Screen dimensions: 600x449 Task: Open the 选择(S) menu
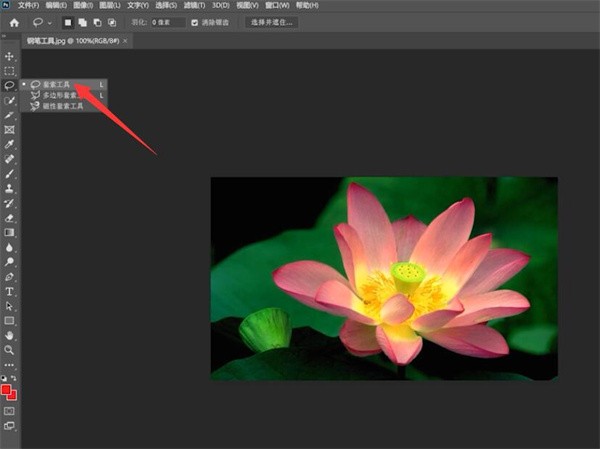[166, 5]
